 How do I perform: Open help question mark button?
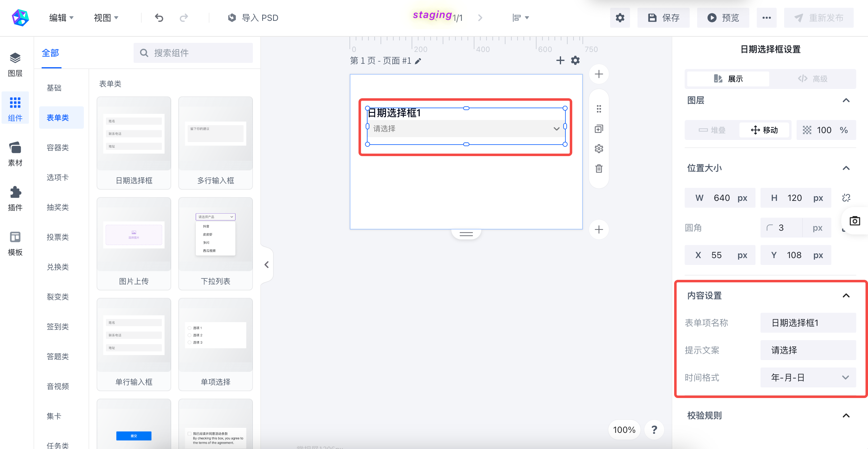654,429
